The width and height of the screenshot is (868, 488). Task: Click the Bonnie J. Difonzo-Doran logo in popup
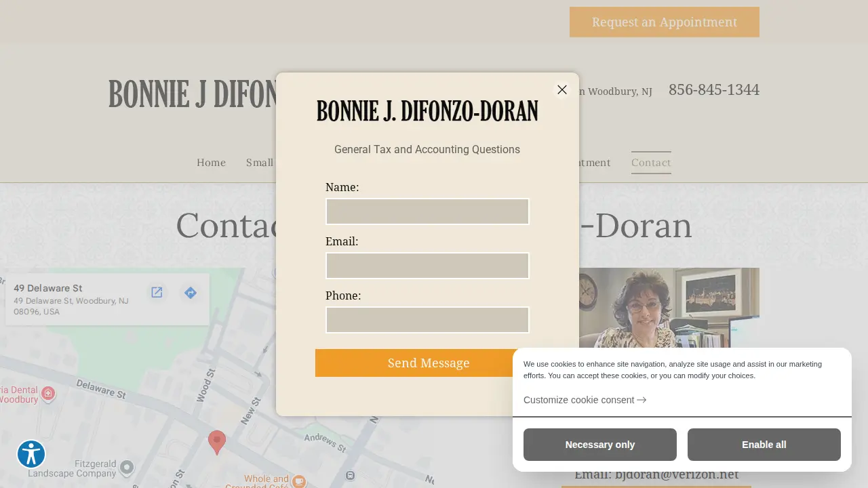427,110
